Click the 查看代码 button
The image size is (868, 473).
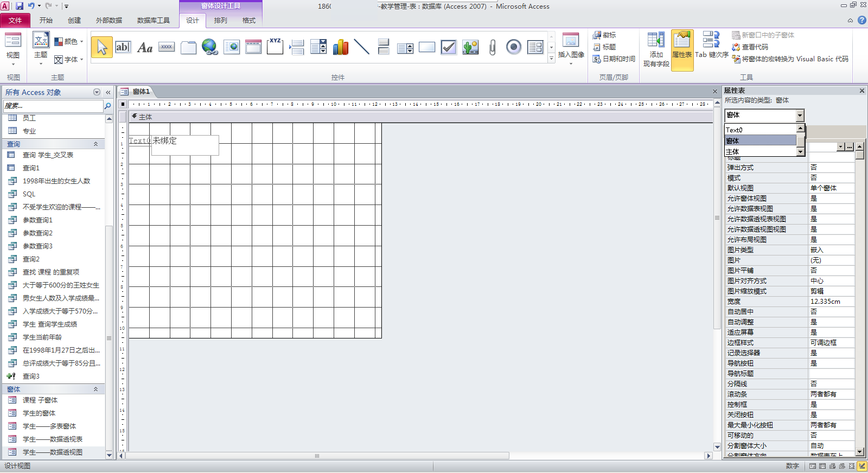coord(750,47)
